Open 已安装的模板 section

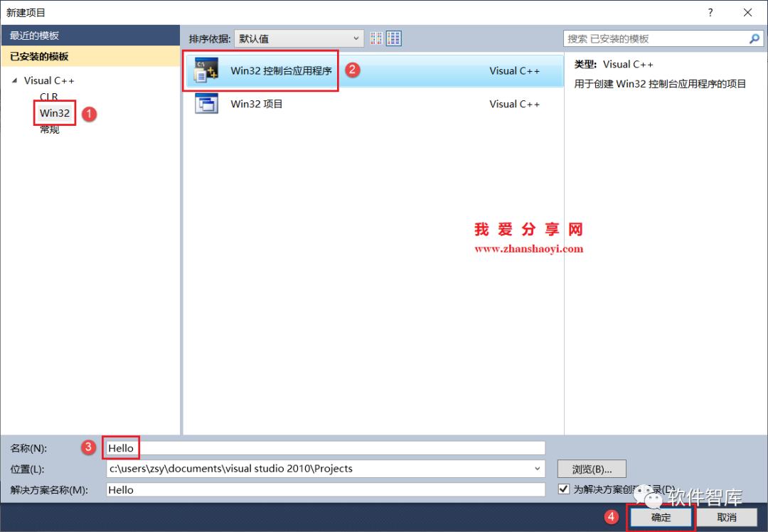pos(90,56)
